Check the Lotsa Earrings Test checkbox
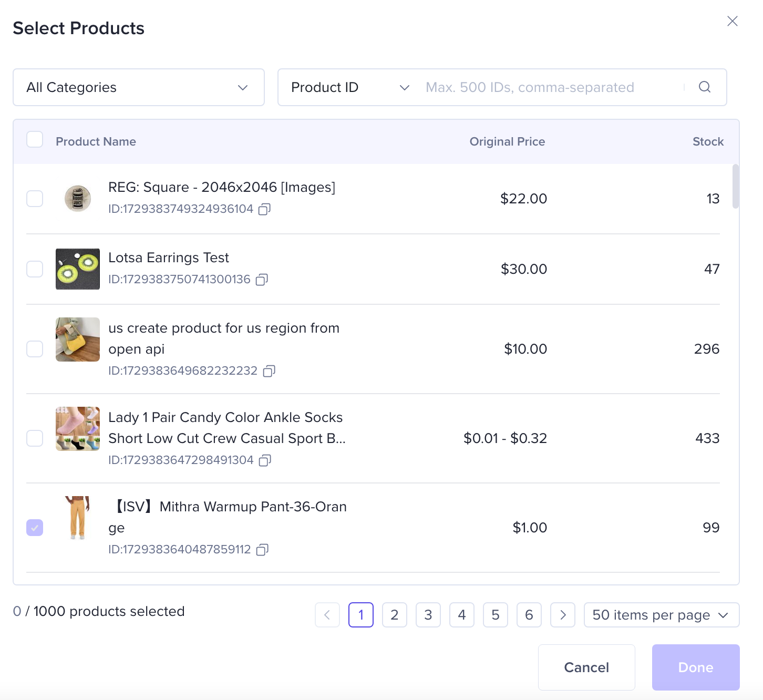This screenshot has width=763, height=700. (x=35, y=269)
